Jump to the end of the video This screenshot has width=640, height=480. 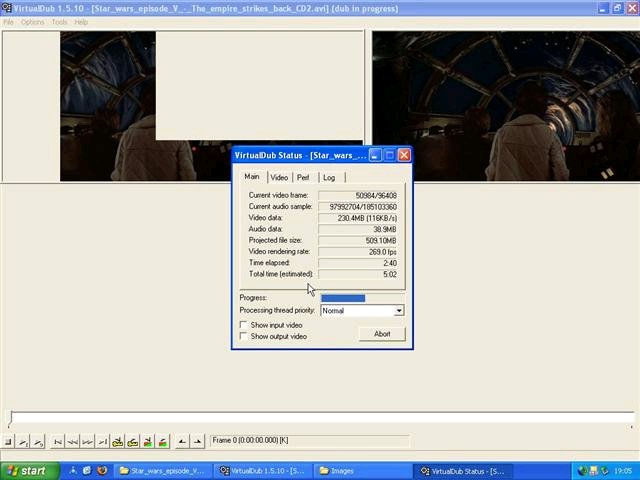click(102, 442)
